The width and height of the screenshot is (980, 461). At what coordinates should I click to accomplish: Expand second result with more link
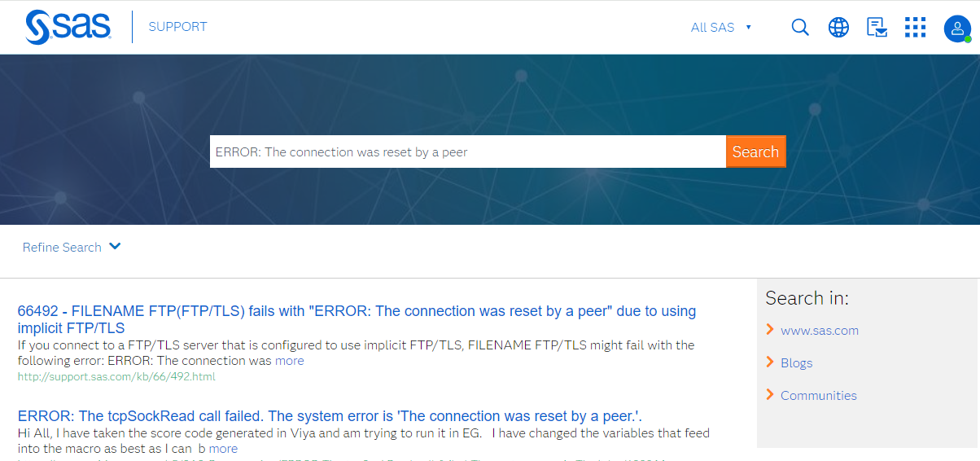pyautogui.click(x=223, y=449)
